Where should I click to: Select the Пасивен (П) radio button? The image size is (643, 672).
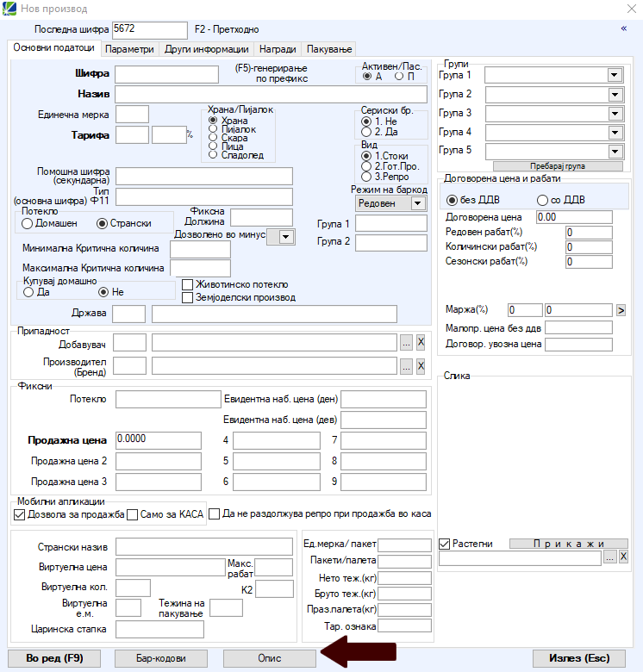tap(399, 77)
